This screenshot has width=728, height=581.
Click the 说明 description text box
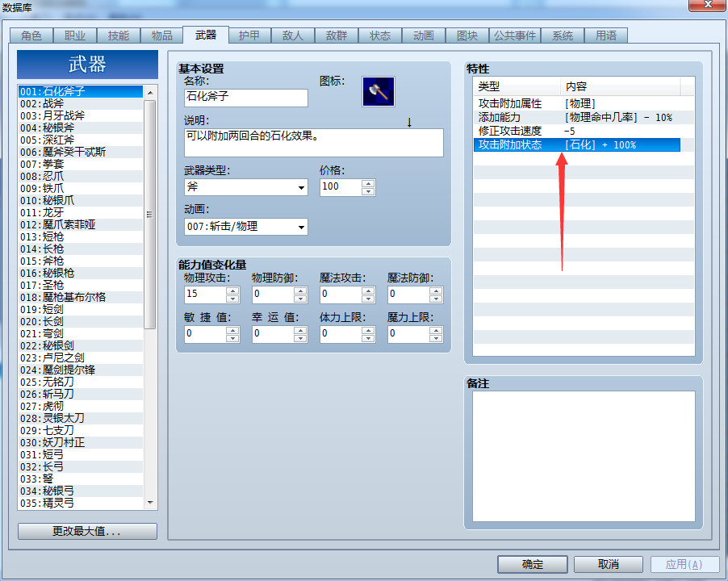pyautogui.click(x=313, y=143)
